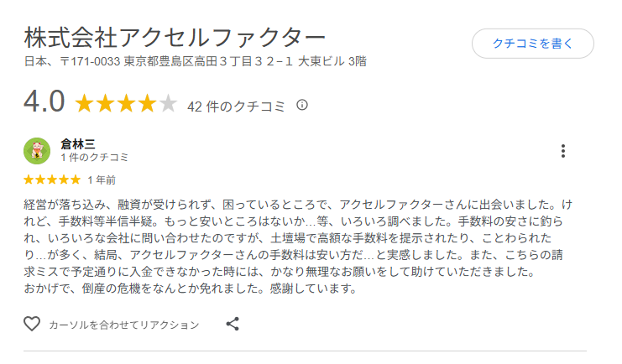
Task: Click reviewer 倉林三's avatar image
Action: 37,151
